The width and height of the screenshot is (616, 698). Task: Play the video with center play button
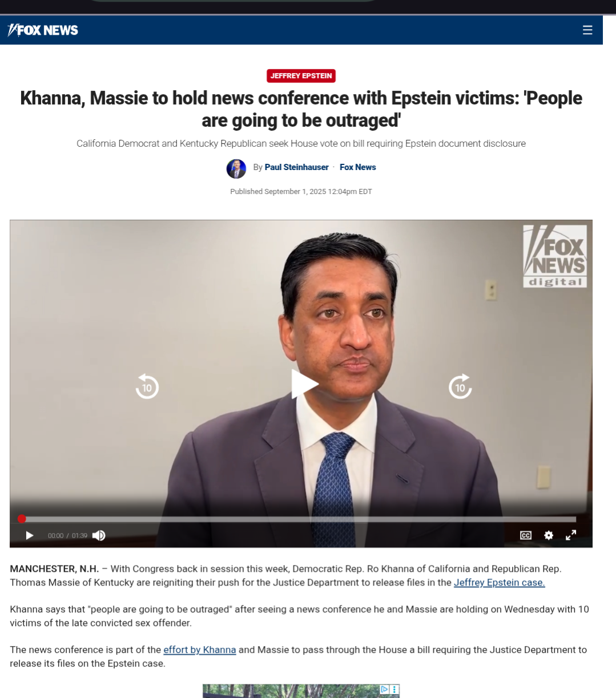click(x=304, y=384)
